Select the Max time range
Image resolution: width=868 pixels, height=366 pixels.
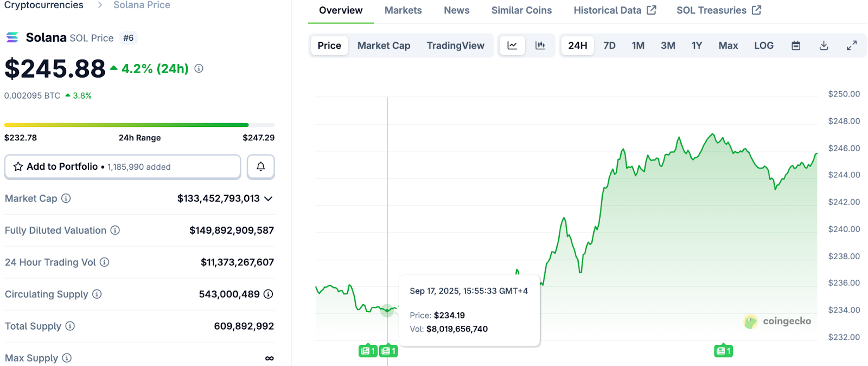(x=728, y=46)
